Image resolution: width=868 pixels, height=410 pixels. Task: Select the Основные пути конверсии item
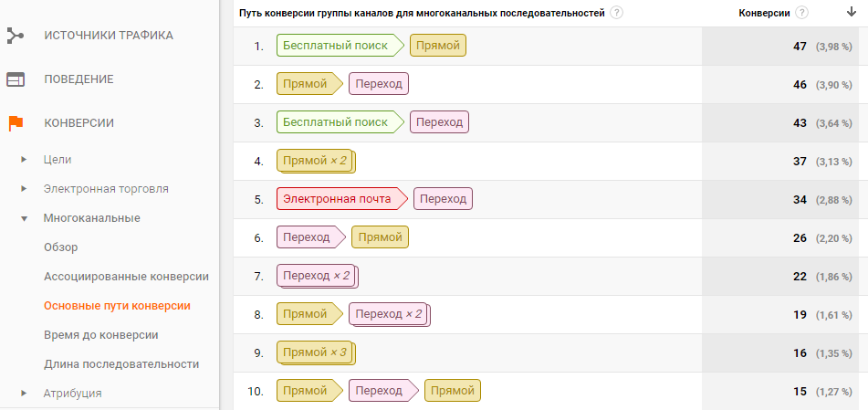click(117, 306)
